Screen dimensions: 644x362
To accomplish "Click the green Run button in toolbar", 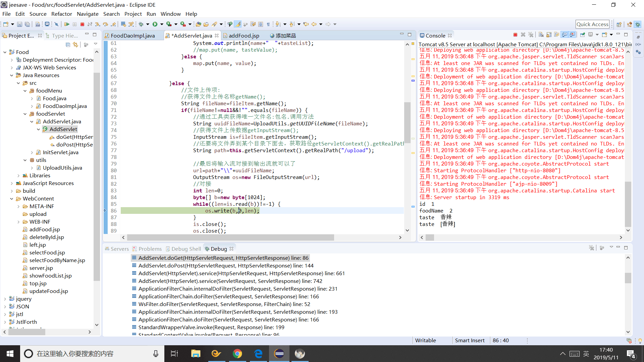I will click(155, 24).
